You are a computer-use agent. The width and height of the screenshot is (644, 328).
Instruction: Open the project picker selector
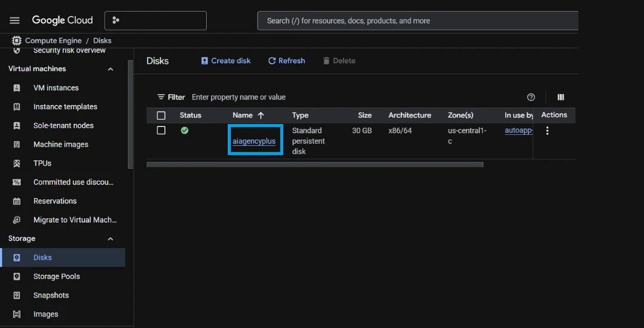point(156,20)
